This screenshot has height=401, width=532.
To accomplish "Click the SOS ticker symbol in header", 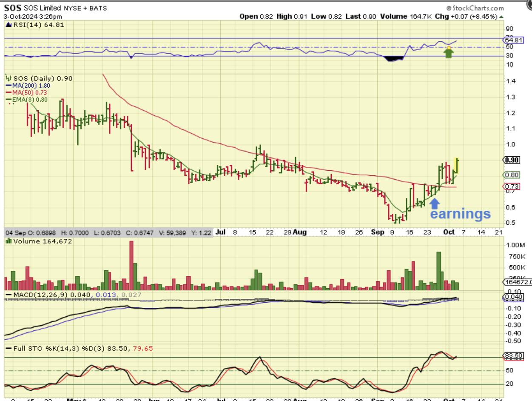I will (12, 8).
